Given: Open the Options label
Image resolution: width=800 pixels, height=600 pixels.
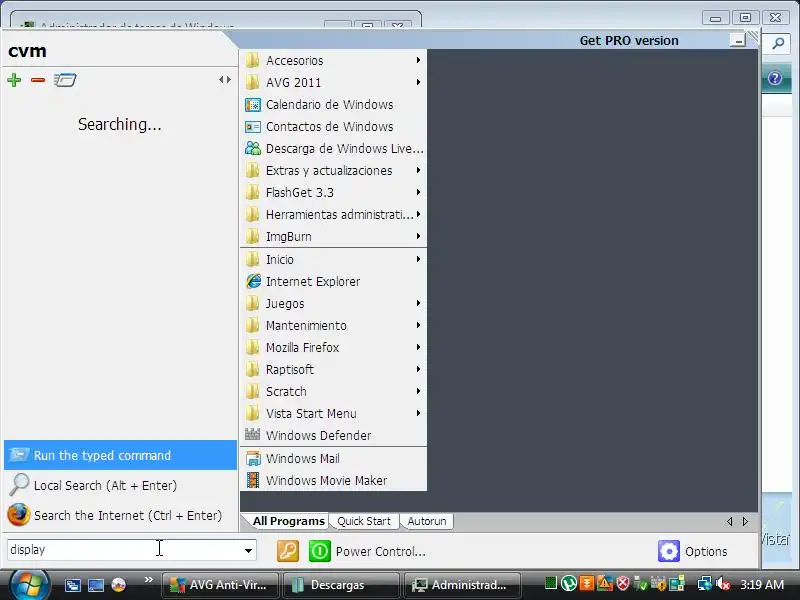Looking at the screenshot, I should coord(706,552).
